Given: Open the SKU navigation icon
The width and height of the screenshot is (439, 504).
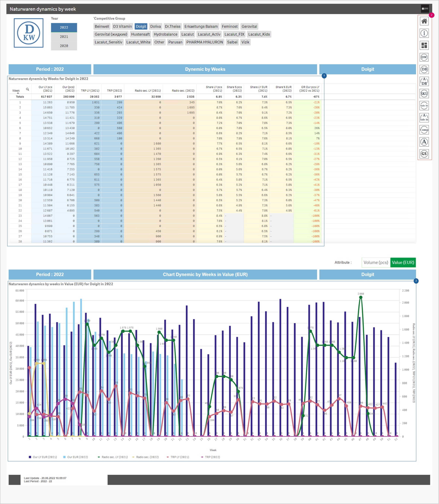Looking at the screenshot, I should (x=424, y=93).
